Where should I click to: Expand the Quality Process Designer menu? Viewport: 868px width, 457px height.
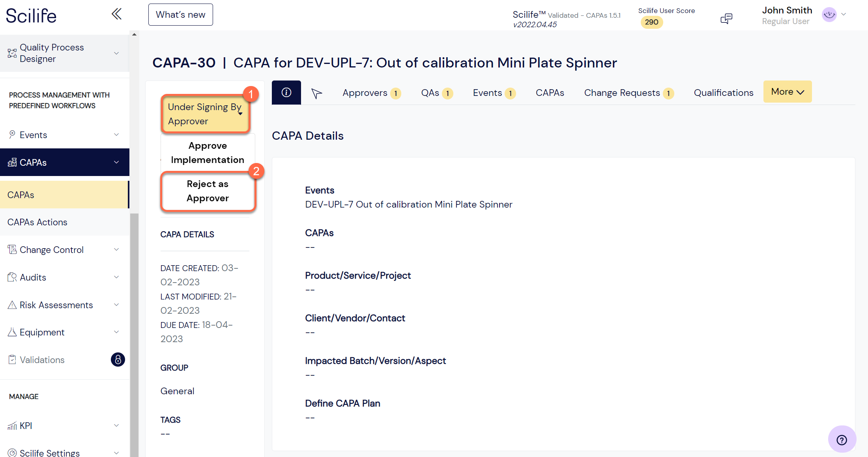click(x=116, y=53)
